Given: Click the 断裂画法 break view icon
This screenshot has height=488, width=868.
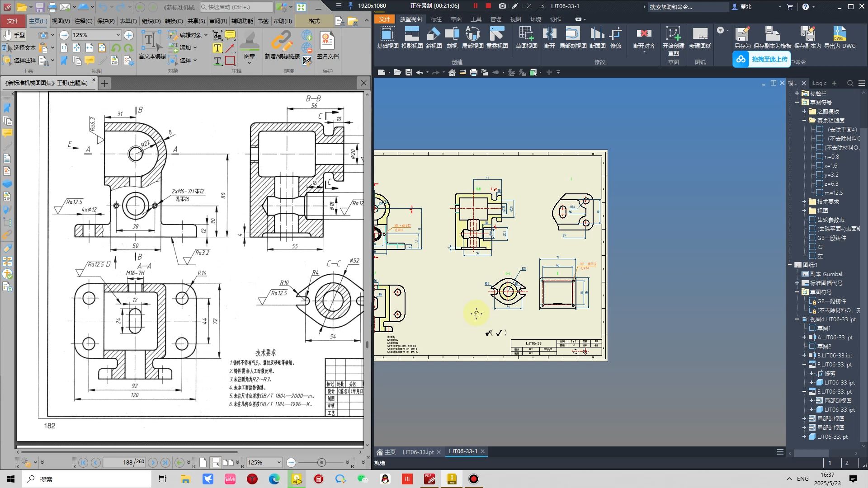Looking at the screenshot, I should pyautogui.click(x=549, y=38).
